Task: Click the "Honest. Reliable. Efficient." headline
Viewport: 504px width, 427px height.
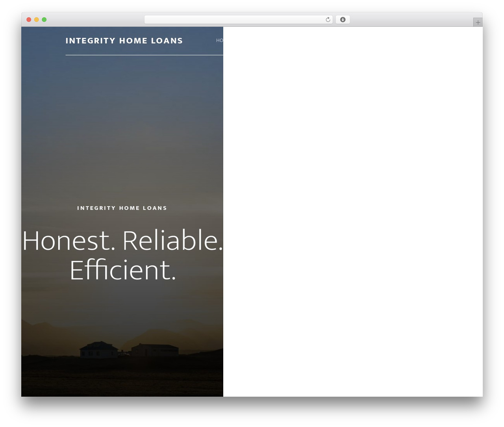Action: (122, 255)
